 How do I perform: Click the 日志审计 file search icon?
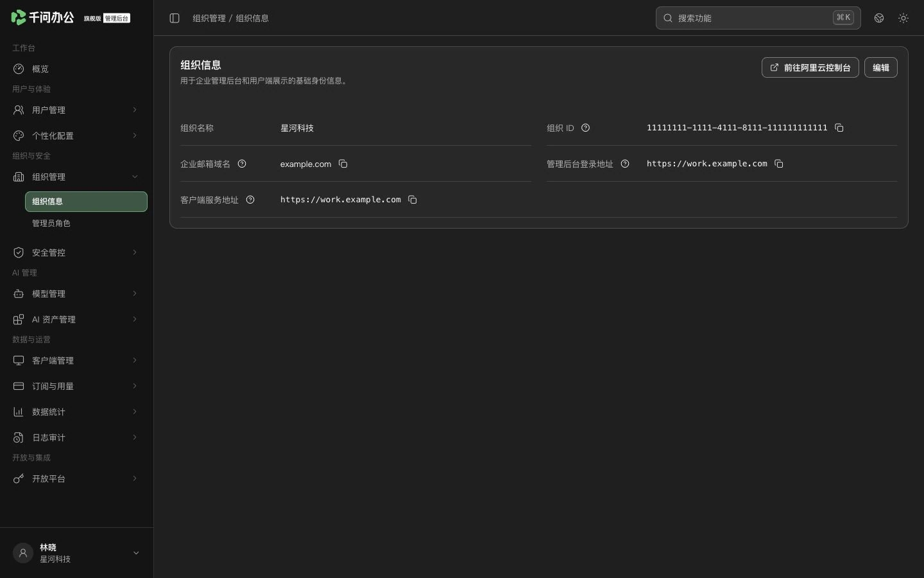click(19, 437)
